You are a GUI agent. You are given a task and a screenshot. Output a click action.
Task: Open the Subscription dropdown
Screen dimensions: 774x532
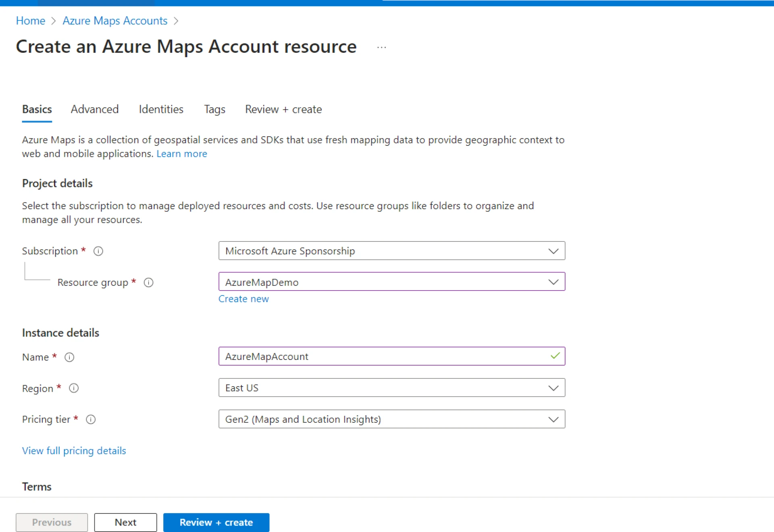[x=553, y=251]
